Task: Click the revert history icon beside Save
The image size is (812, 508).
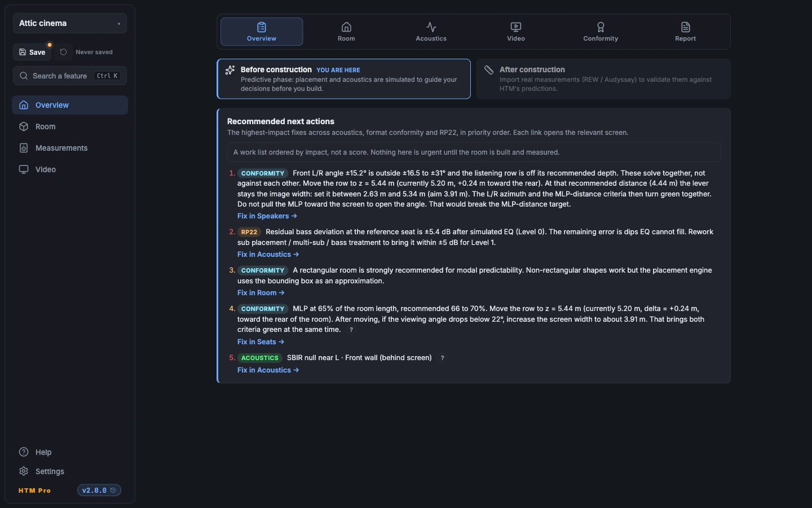Action: point(64,52)
